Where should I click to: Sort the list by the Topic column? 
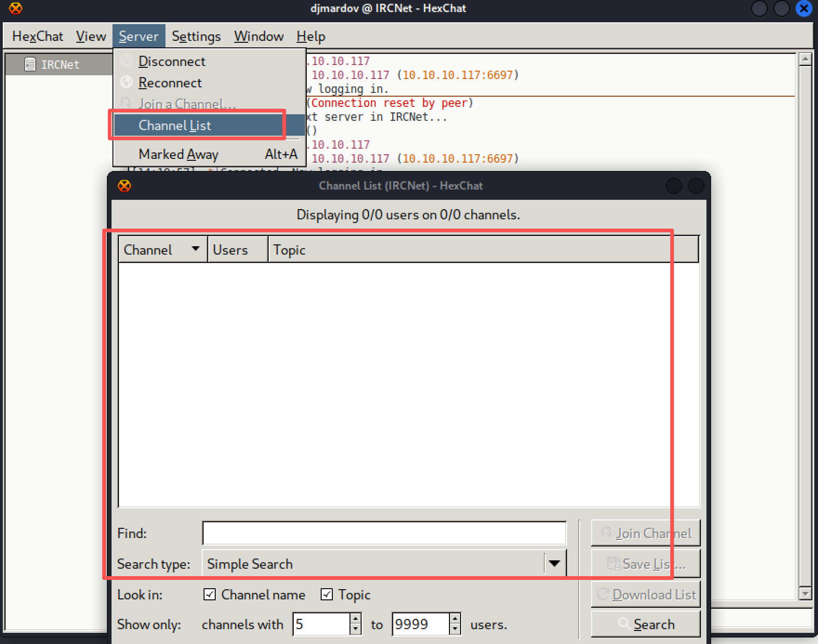point(483,250)
